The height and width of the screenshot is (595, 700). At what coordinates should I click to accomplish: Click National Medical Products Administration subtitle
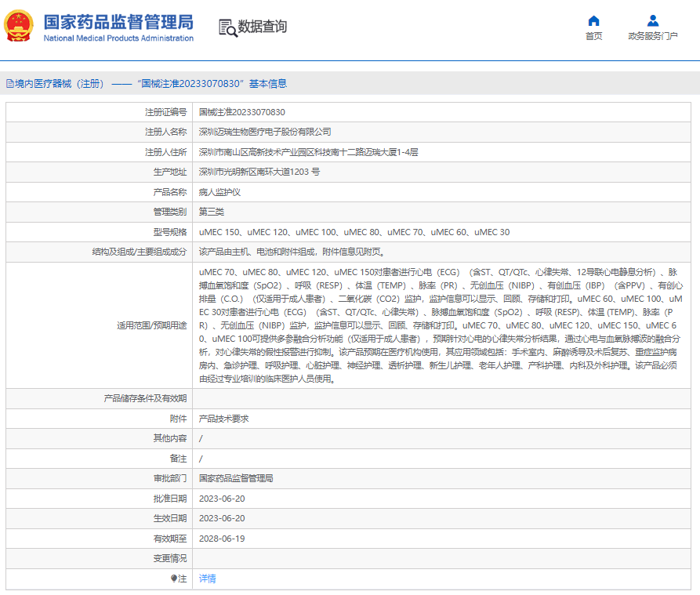[x=118, y=38]
